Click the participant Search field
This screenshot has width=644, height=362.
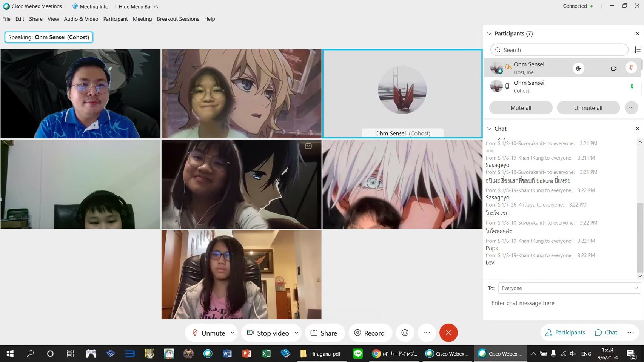[x=559, y=50]
